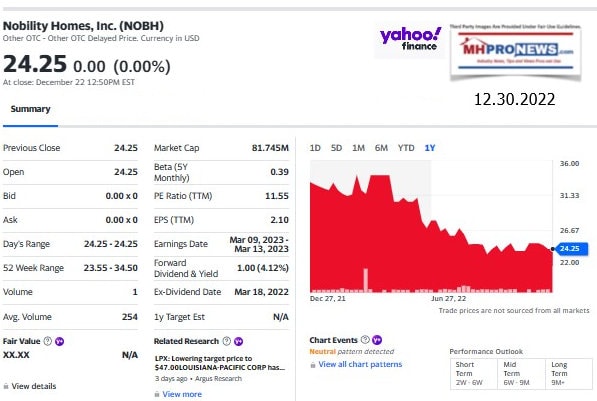Click the Jun 27, 22 chart axis label
Screen dimensions: 597x401
click(449, 299)
